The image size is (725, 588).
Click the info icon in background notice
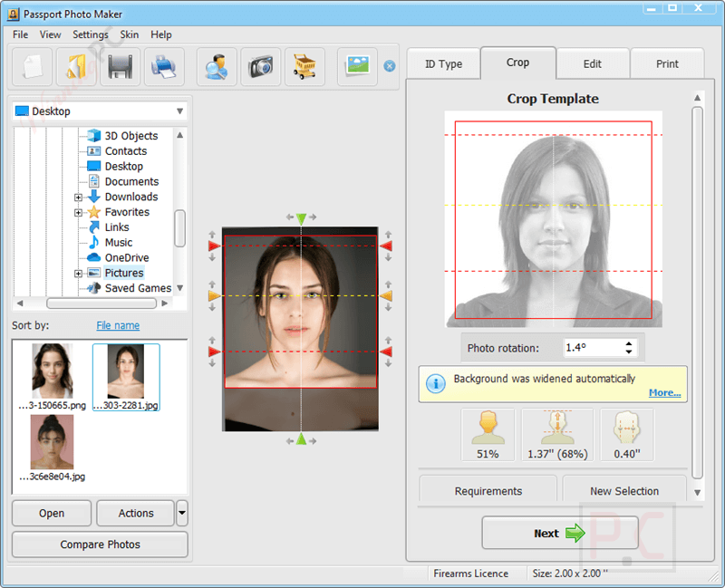point(436,383)
